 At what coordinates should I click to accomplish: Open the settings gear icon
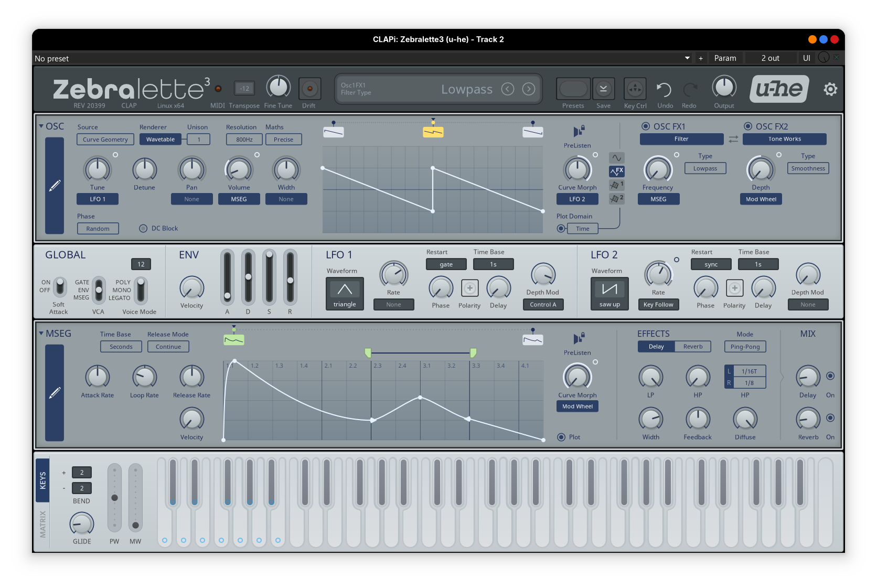(830, 89)
